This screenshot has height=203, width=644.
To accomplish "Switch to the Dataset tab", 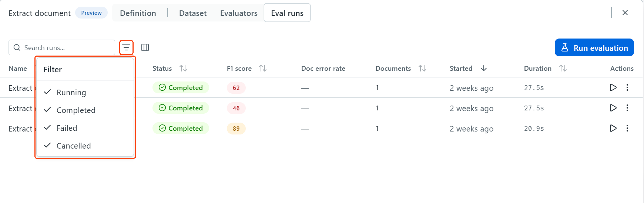I will (x=193, y=13).
